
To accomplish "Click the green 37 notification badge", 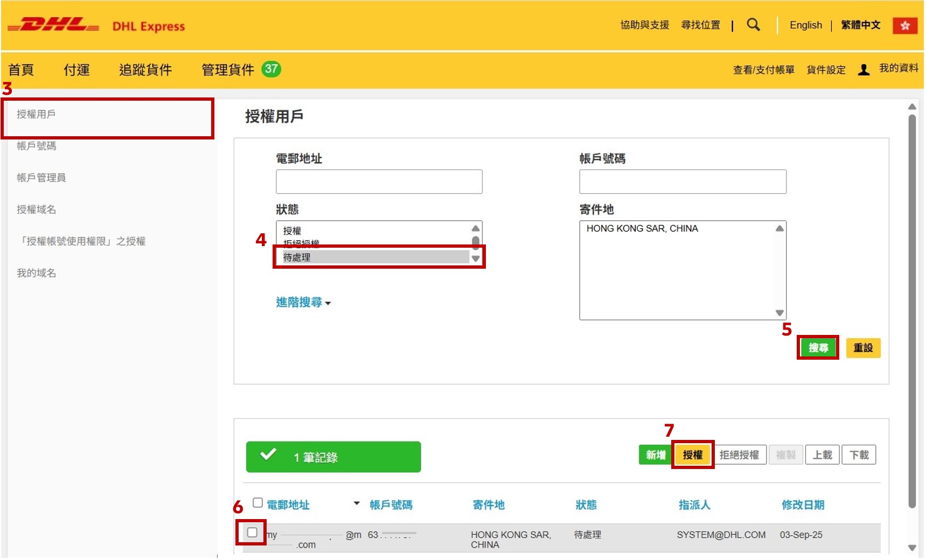I will (x=271, y=69).
